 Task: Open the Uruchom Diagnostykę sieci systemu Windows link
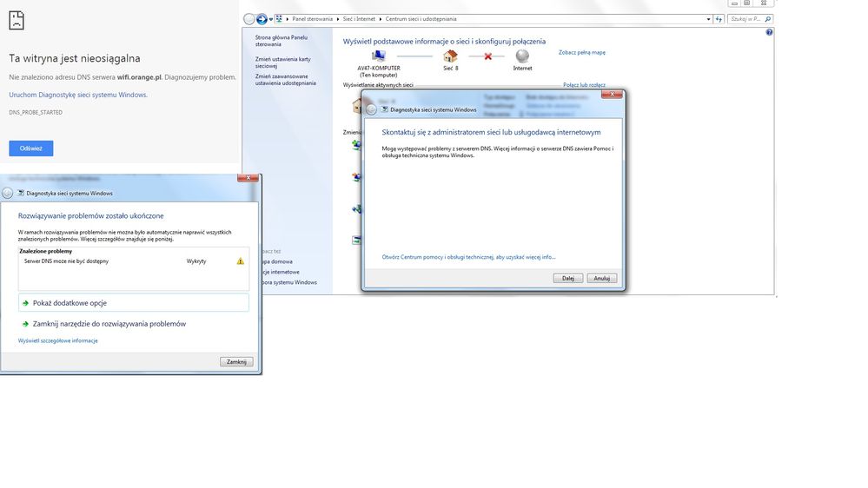(78, 95)
